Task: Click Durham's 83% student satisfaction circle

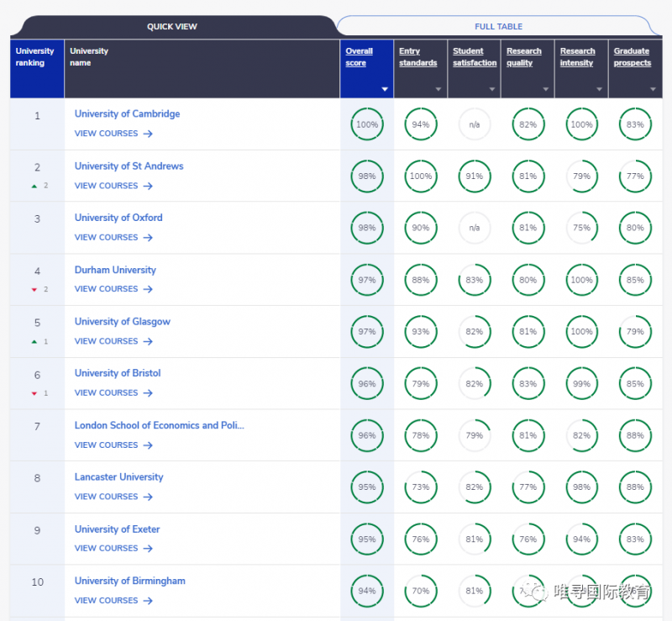Action: [x=475, y=280]
